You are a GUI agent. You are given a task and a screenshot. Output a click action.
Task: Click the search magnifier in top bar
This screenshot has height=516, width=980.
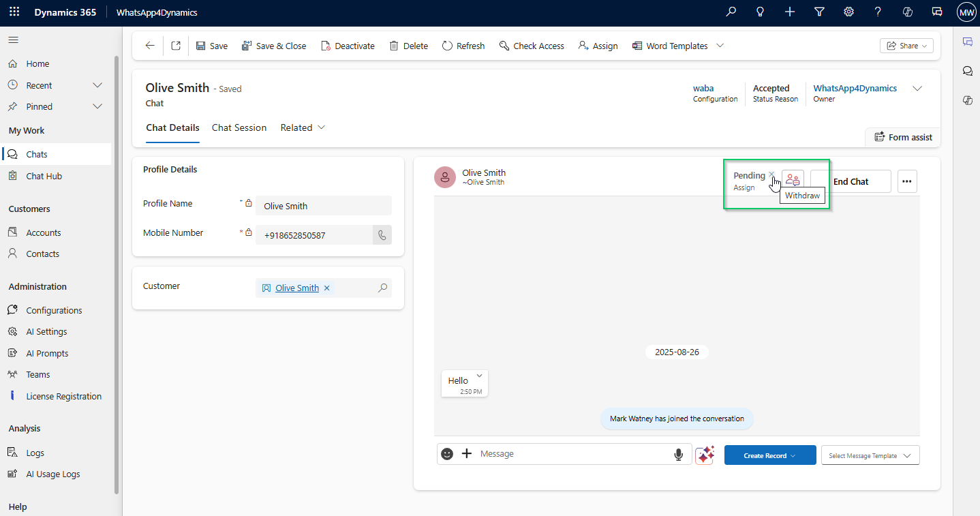[x=731, y=12]
